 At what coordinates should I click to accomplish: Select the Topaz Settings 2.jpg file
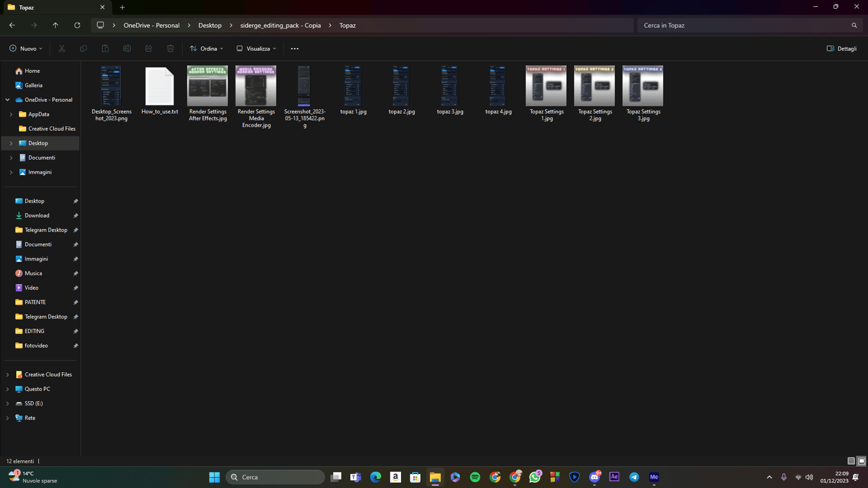[595, 94]
